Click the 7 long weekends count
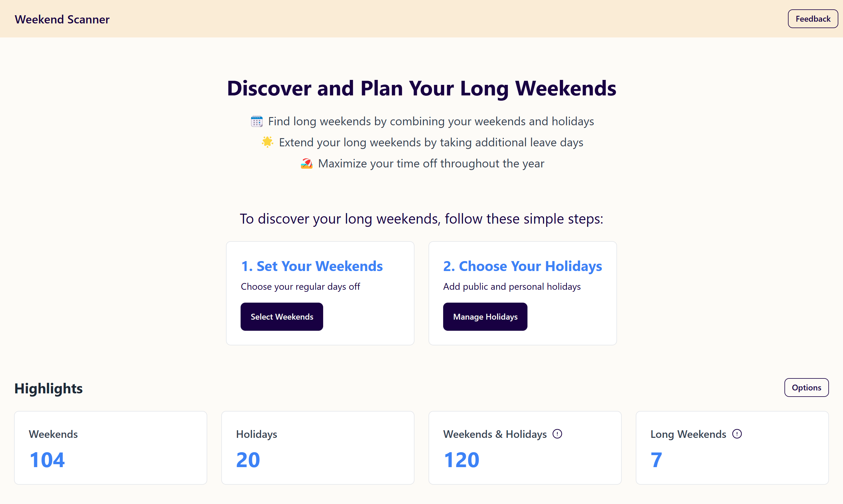 tap(656, 460)
